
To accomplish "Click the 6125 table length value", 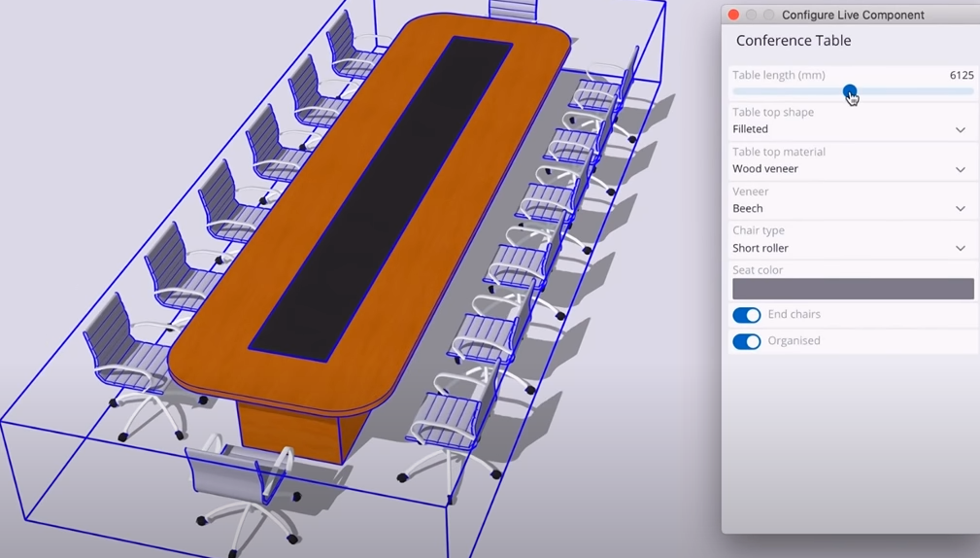I will coord(961,75).
